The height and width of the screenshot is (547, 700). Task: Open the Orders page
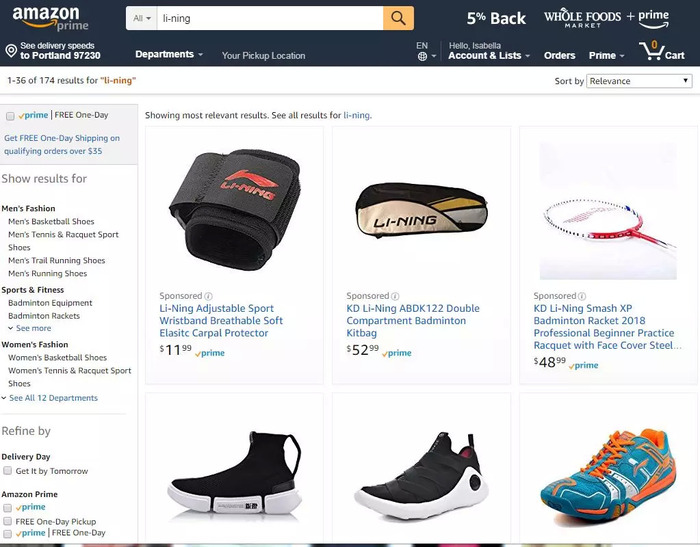pyautogui.click(x=559, y=55)
